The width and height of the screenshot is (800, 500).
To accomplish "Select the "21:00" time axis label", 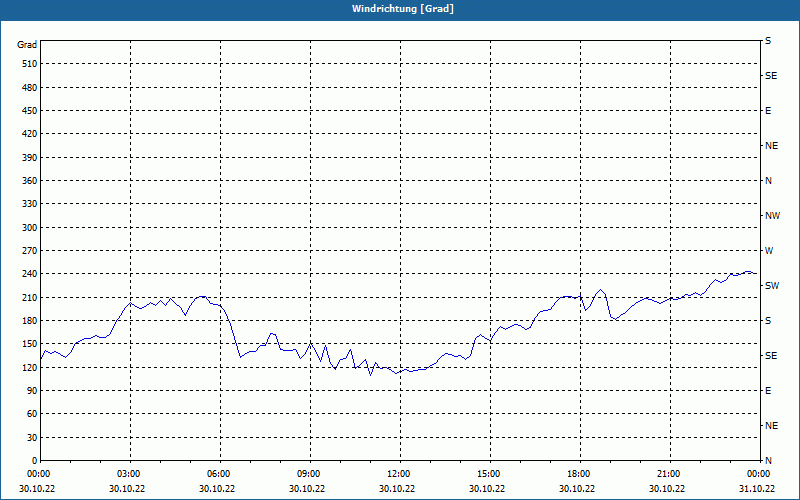I will [670, 474].
